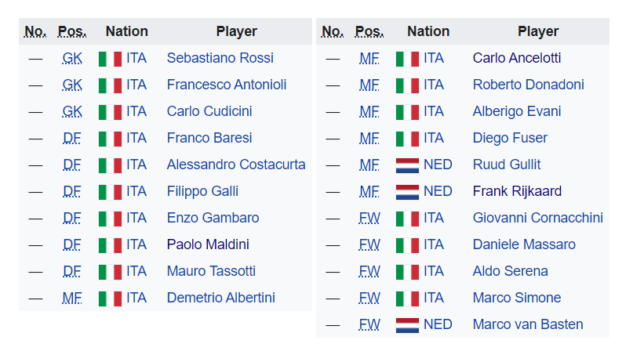Click the Pos. header in the left table
Image resolution: width=644 pixels, height=351 pixels.
coord(72,31)
